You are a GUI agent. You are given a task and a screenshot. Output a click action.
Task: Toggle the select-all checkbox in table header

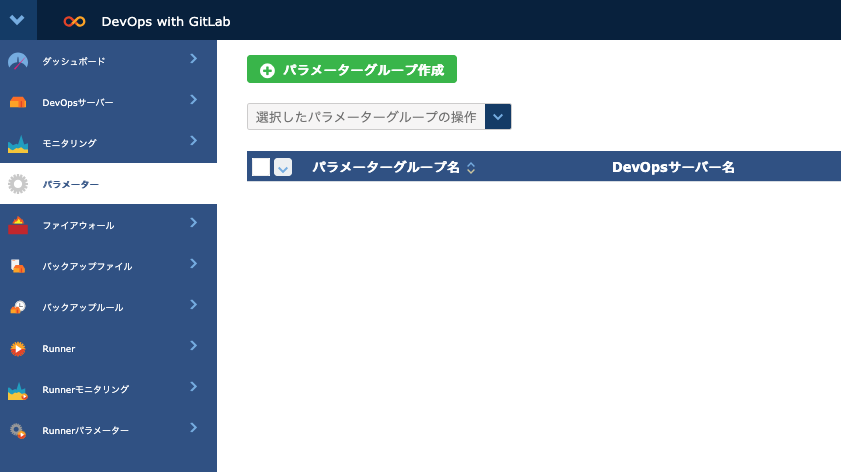point(261,167)
